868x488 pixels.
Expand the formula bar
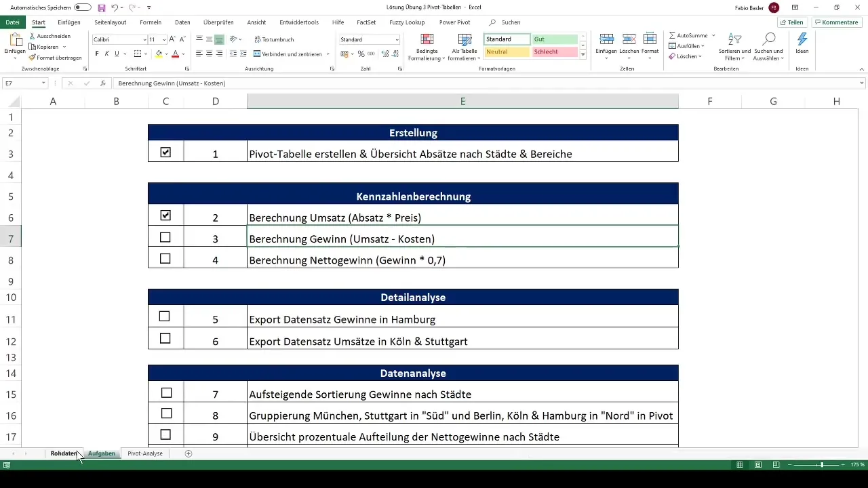point(862,83)
